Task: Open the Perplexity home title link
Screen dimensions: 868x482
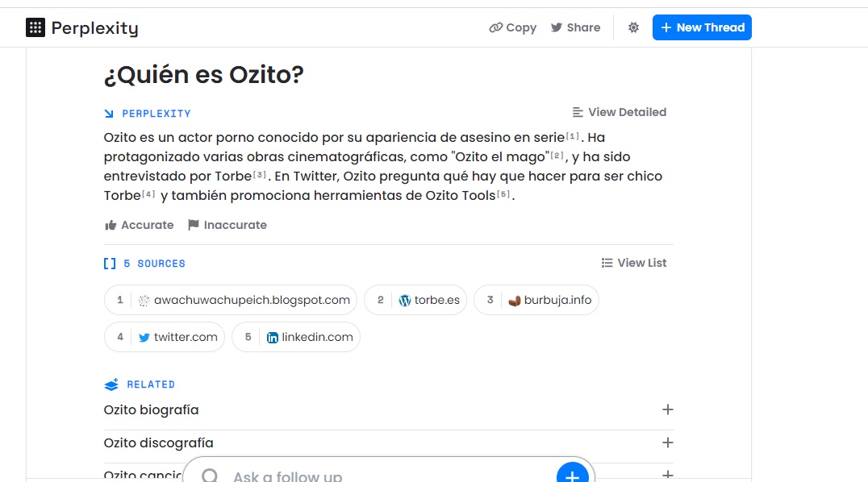Action: tap(94, 27)
